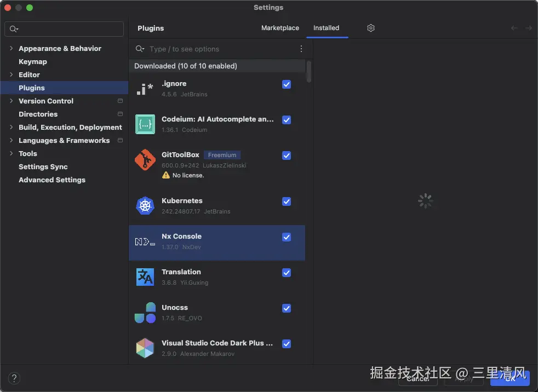
Task: Click the Codeium plugin icon
Action: pos(145,124)
